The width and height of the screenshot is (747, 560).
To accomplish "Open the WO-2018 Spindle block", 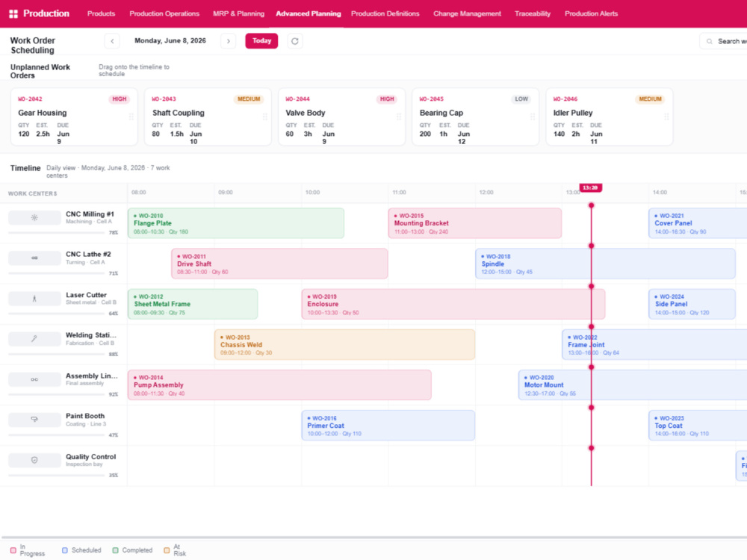I will (606, 264).
